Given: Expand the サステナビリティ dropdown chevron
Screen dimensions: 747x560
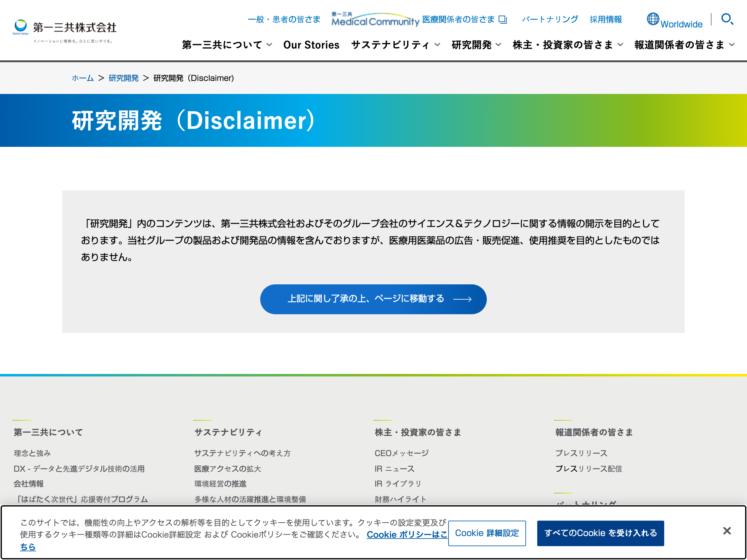Looking at the screenshot, I should (437, 44).
